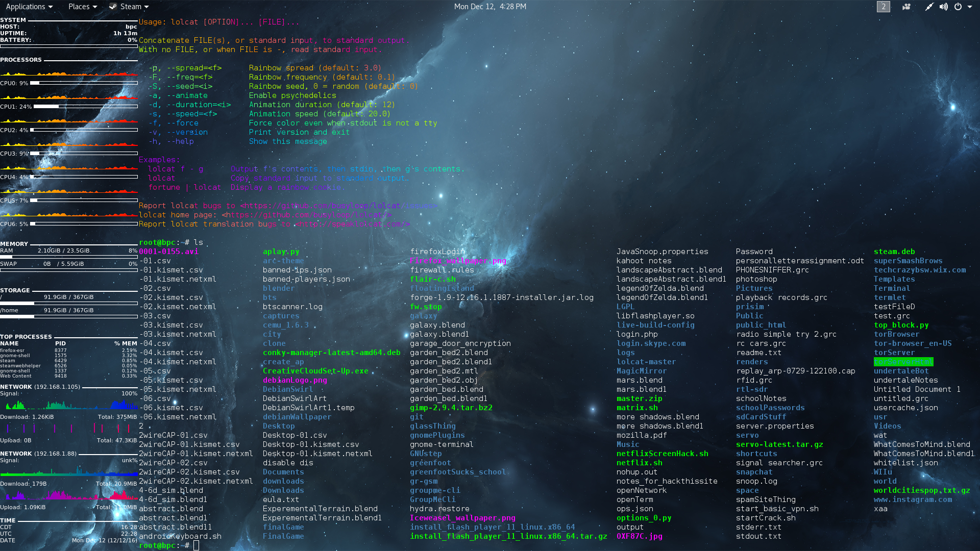980x551 pixels.
Task: Click '0XF87C.jpg' image name
Action: [640, 536]
